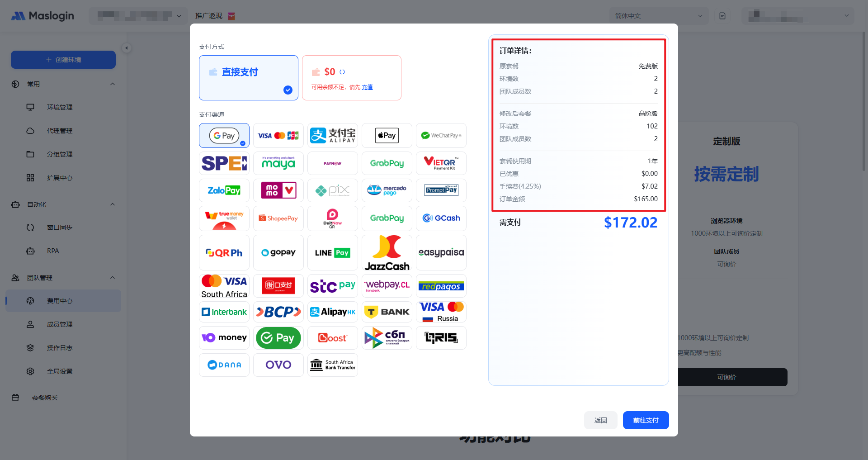Viewport: 868px width, 460px height.
Task: Select the Alipay payment channel
Action: [x=332, y=135]
